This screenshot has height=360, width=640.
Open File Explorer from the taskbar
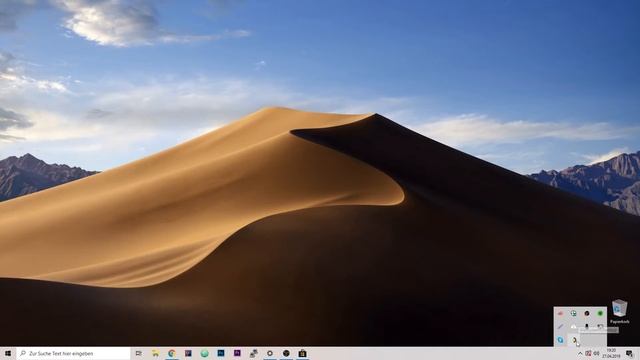[x=156, y=353]
